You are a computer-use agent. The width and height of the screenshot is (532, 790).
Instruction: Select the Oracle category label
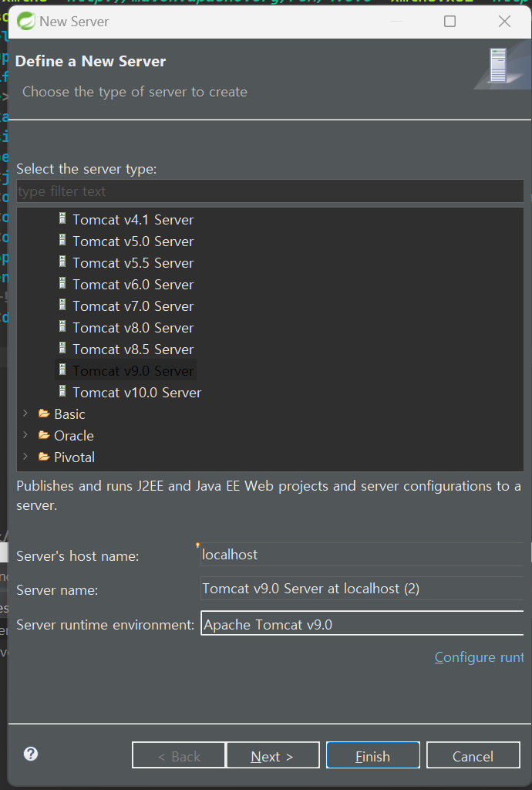[74, 436]
